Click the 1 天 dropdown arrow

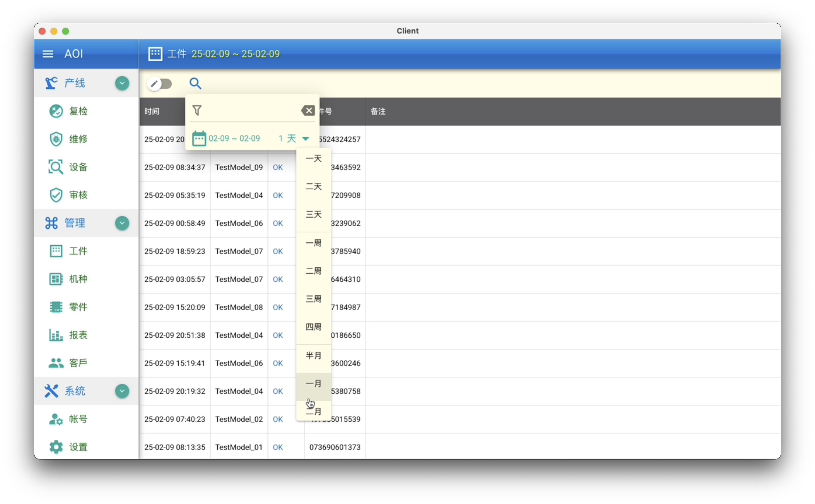305,139
